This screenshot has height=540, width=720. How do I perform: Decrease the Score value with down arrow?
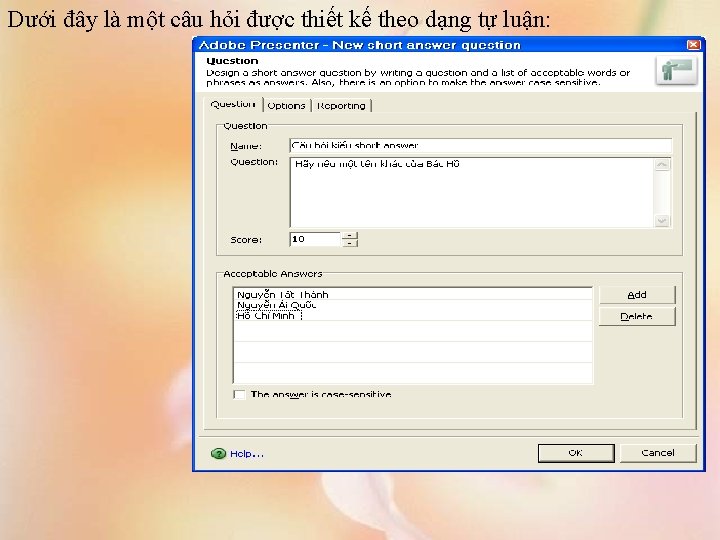[x=350, y=243]
